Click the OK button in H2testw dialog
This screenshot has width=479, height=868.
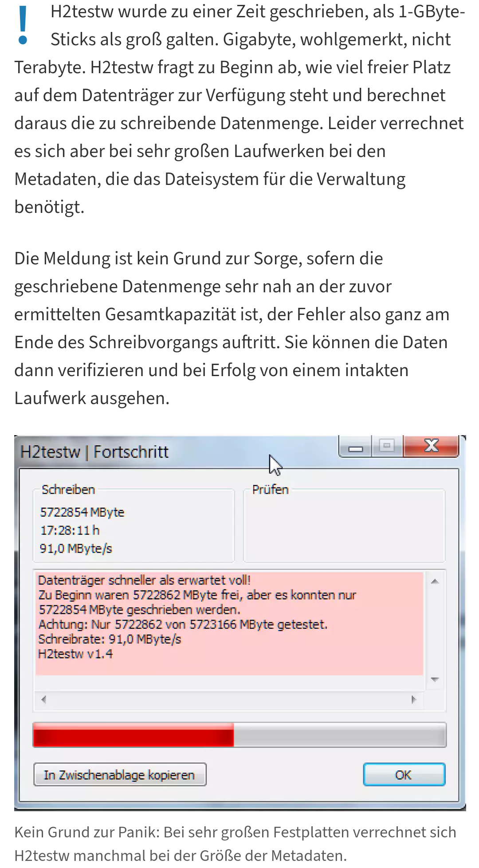click(404, 774)
